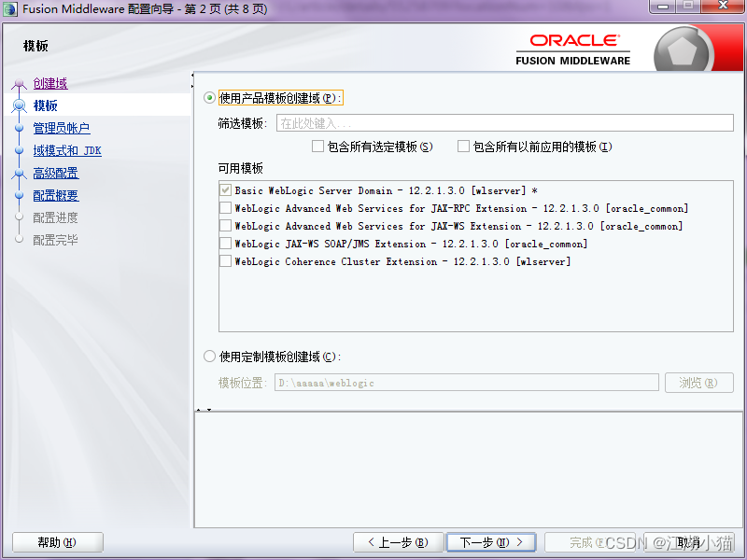Check WebLogic Advanced Web Services JAX-RPC Extension
The width and height of the screenshot is (747, 560).
225,208
